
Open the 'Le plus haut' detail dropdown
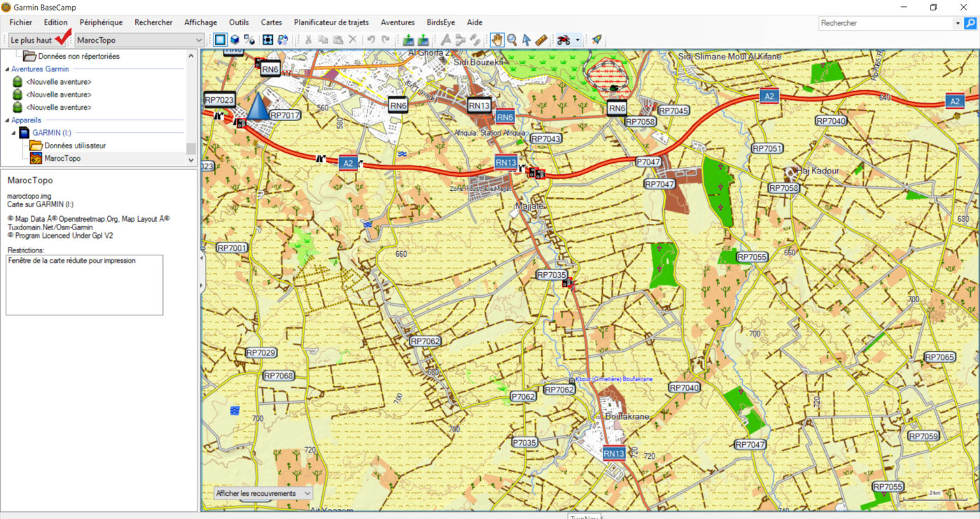pyautogui.click(x=38, y=40)
